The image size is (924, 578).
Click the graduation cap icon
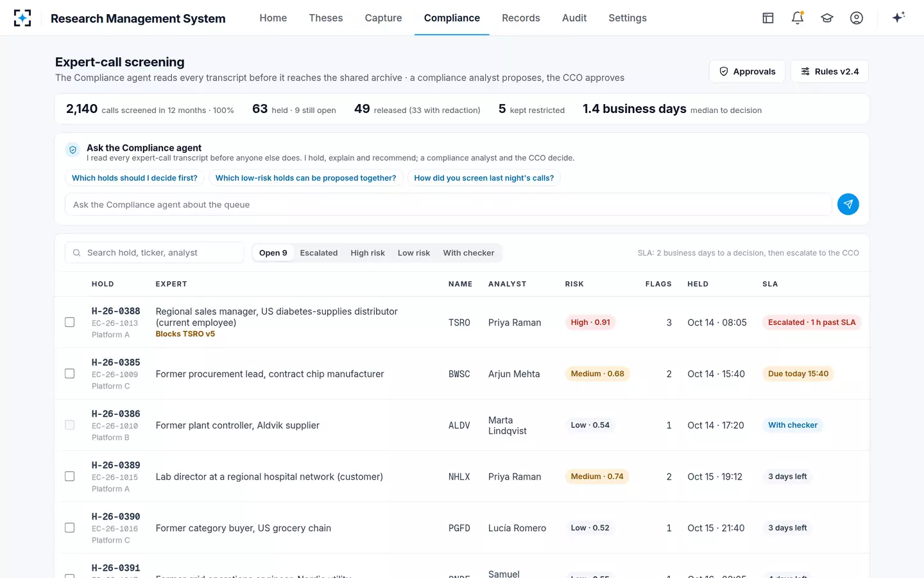pos(827,18)
